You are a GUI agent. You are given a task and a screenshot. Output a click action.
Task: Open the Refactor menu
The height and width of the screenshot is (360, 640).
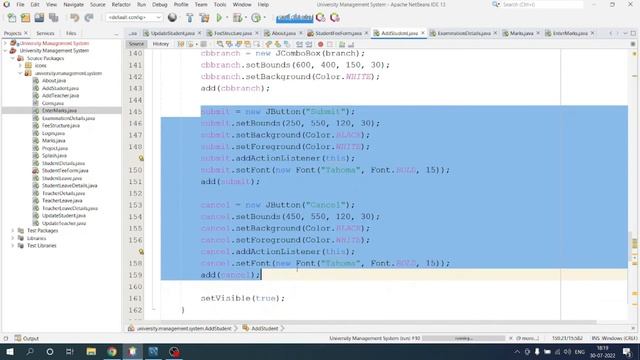pos(121,4)
